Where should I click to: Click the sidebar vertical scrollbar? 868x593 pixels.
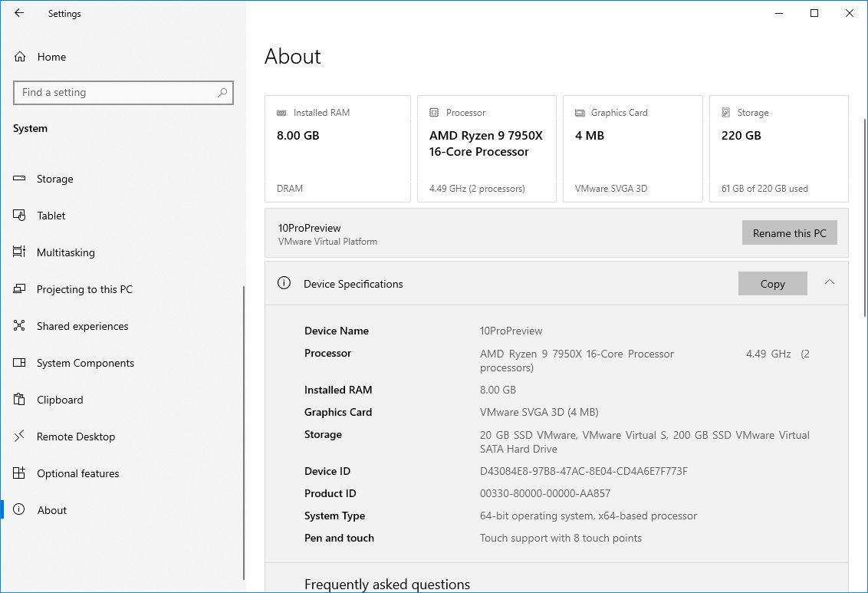tap(244, 433)
